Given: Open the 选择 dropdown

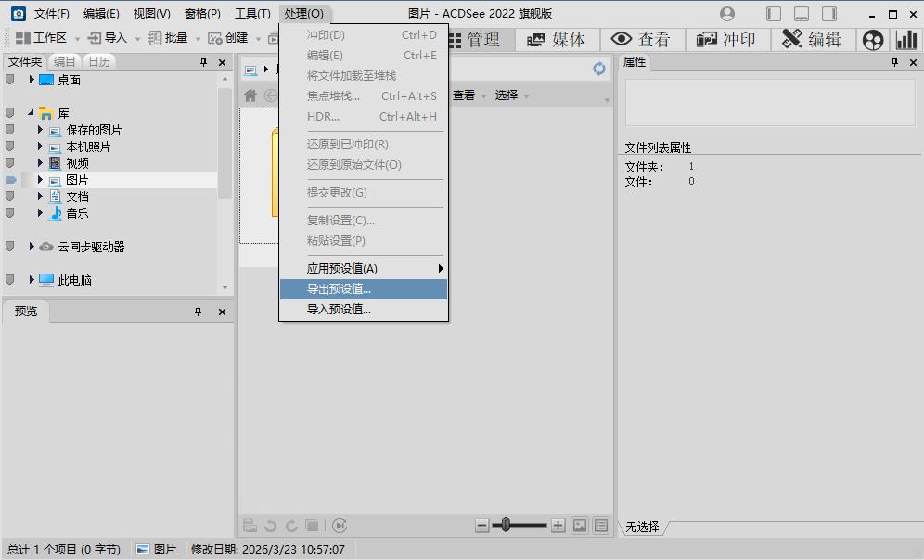Looking at the screenshot, I should (x=507, y=95).
